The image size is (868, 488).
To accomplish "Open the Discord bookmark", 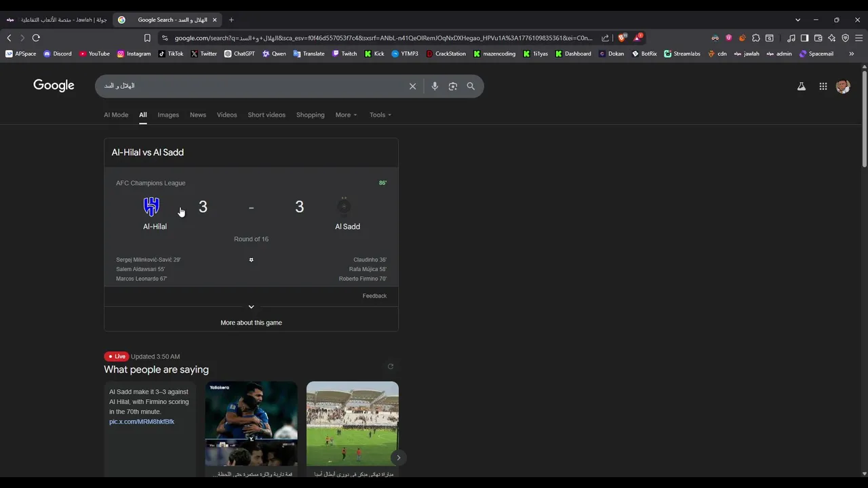I will [x=58, y=54].
